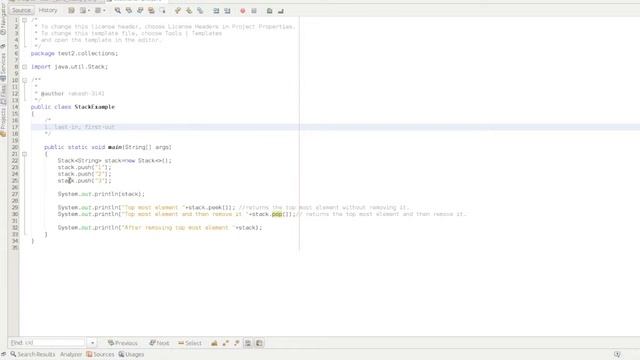Click Find Next Occurrence toolbar icon
Viewport: 640px width, 360px height.
[140, 11]
